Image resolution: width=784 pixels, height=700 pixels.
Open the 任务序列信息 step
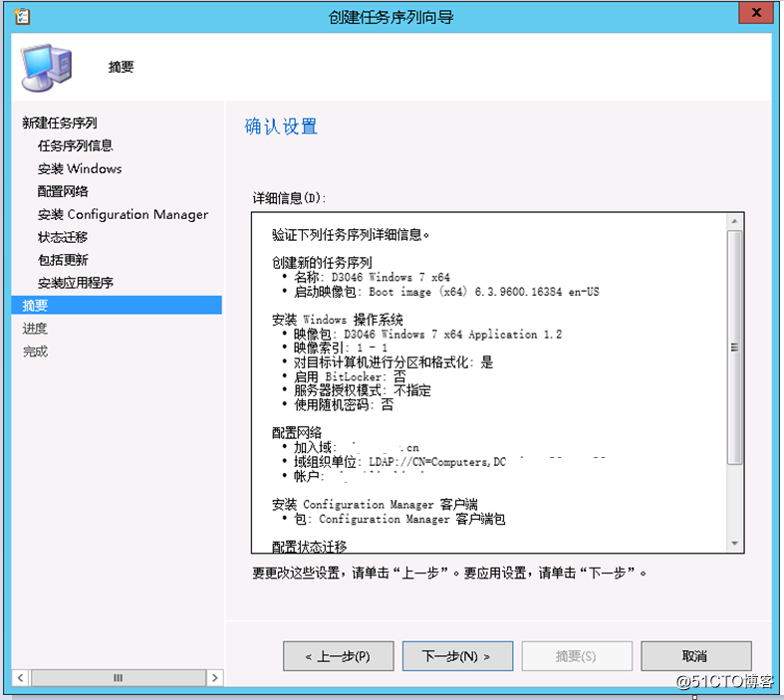pos(76,145)
